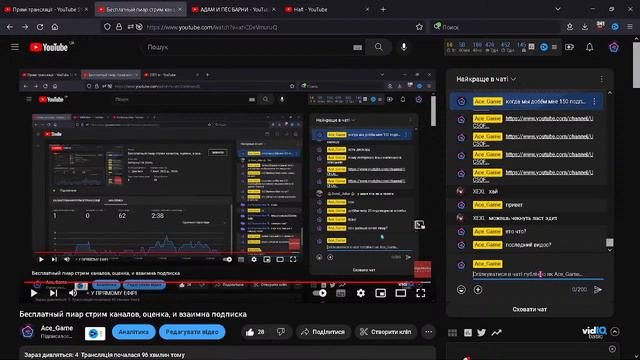Click the vidIQ extension icon in browser toolbar

tap(615, 27)
